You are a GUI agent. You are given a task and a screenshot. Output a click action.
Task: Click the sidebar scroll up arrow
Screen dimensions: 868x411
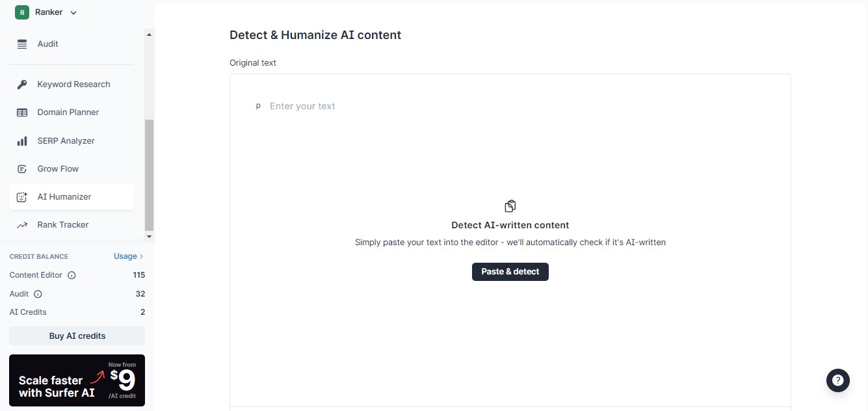click(x=149, y=34)
